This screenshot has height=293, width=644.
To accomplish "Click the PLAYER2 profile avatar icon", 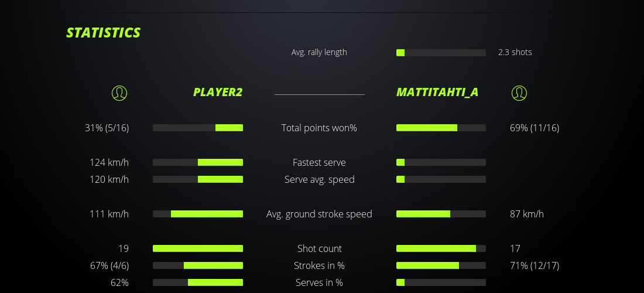I will (x=119, y=93).
